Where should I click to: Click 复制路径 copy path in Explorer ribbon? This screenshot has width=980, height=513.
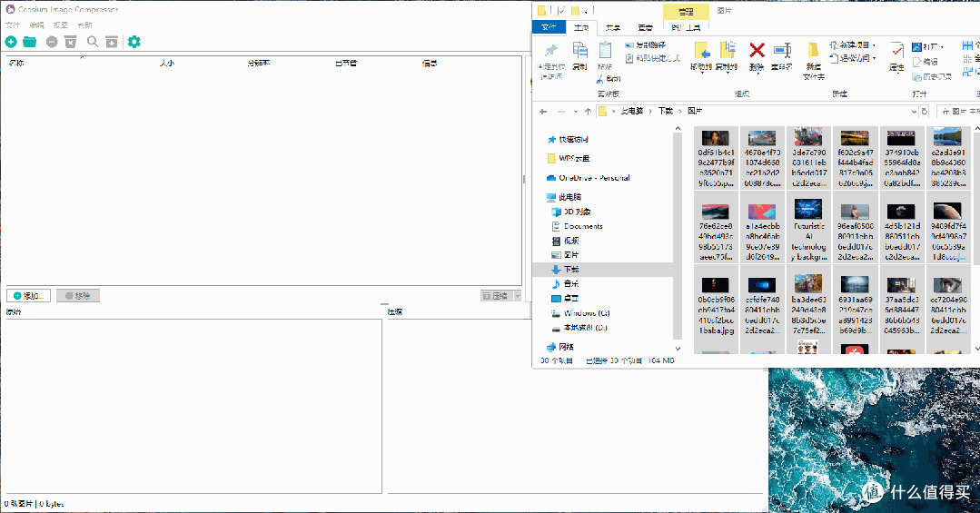coord(645,45)
